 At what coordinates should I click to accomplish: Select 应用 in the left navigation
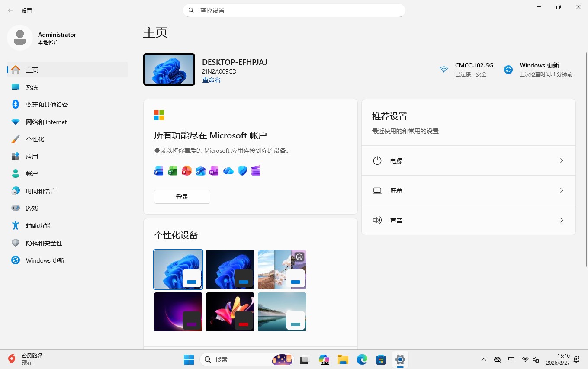pos(67,157)
